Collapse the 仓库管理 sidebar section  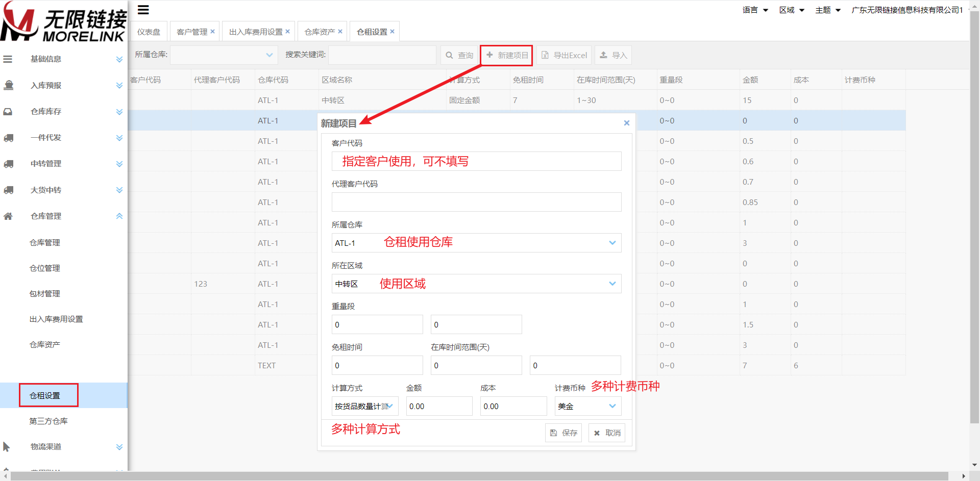click(119, 216)
